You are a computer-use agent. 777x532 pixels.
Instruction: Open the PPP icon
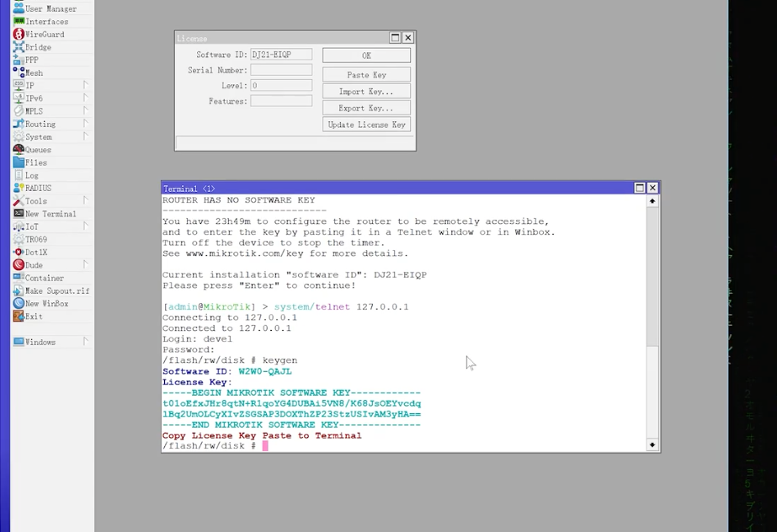pyautogui.click(x=19, y=60)
